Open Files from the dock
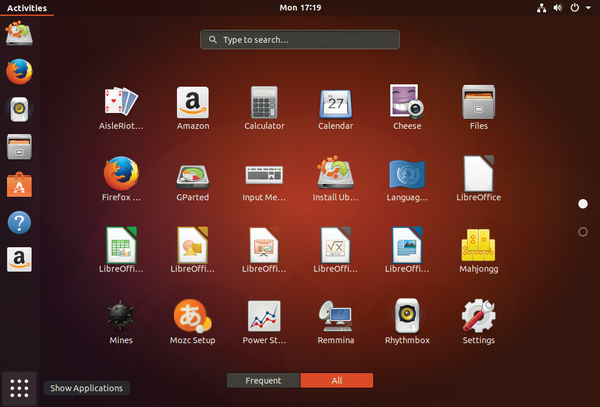The height and width of the screenshot is (407, 600). (x=19, y=147)
